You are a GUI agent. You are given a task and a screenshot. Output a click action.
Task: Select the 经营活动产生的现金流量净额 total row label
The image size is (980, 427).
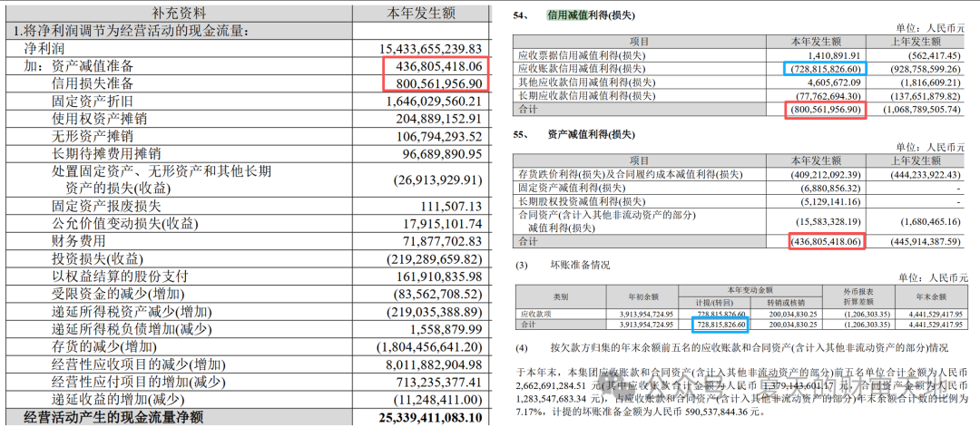113,417
